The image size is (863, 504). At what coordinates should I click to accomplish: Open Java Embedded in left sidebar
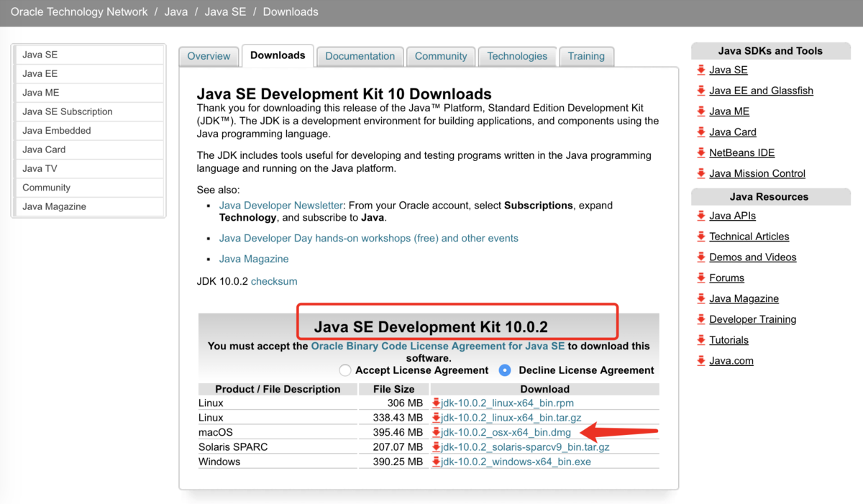pos(90,131)
